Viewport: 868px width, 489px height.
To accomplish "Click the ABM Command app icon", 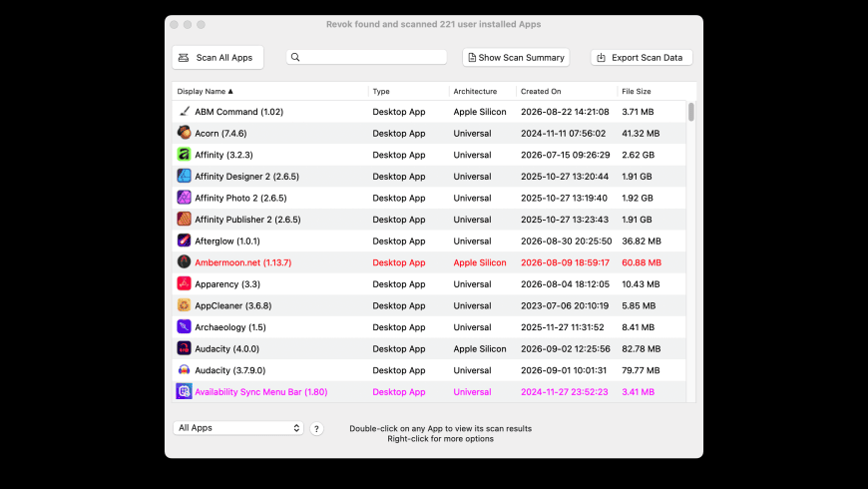I will (x=184, y=112).
